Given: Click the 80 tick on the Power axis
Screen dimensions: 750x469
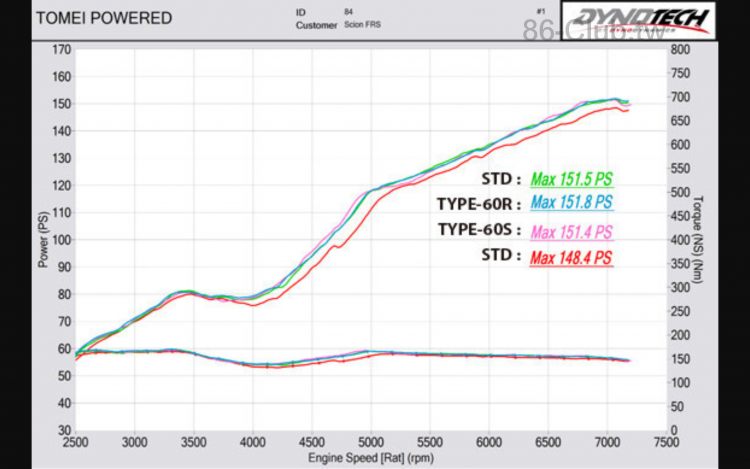Looking at the screenshot, I should (64, 294).
